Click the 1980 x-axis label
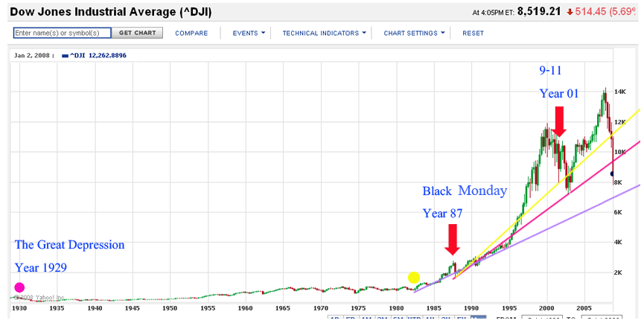 pos(396,308)
